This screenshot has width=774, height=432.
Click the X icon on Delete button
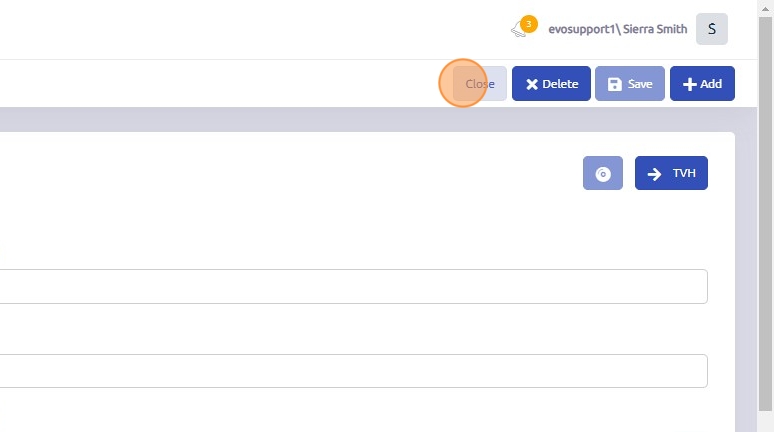coord(532,84)
